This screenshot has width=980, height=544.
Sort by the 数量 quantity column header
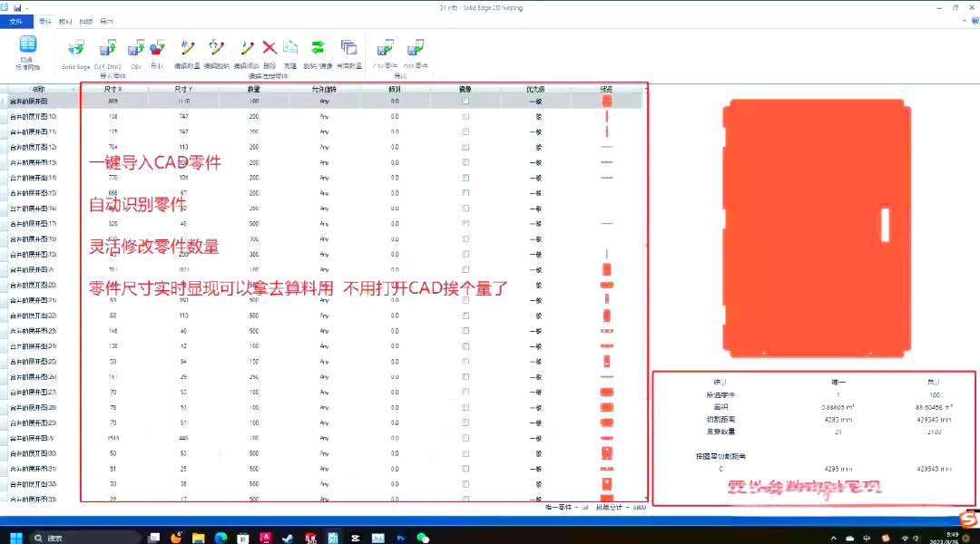click(x=254, y=90)
